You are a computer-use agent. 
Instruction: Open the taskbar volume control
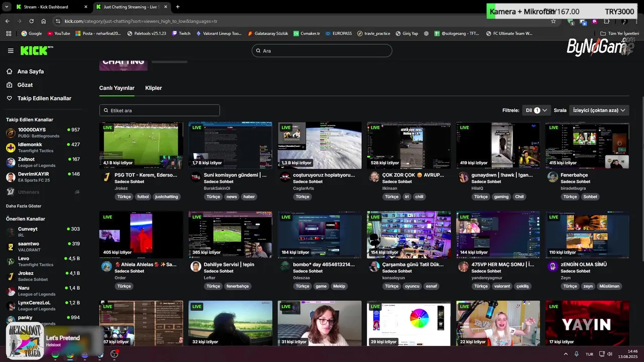point(609,354)
